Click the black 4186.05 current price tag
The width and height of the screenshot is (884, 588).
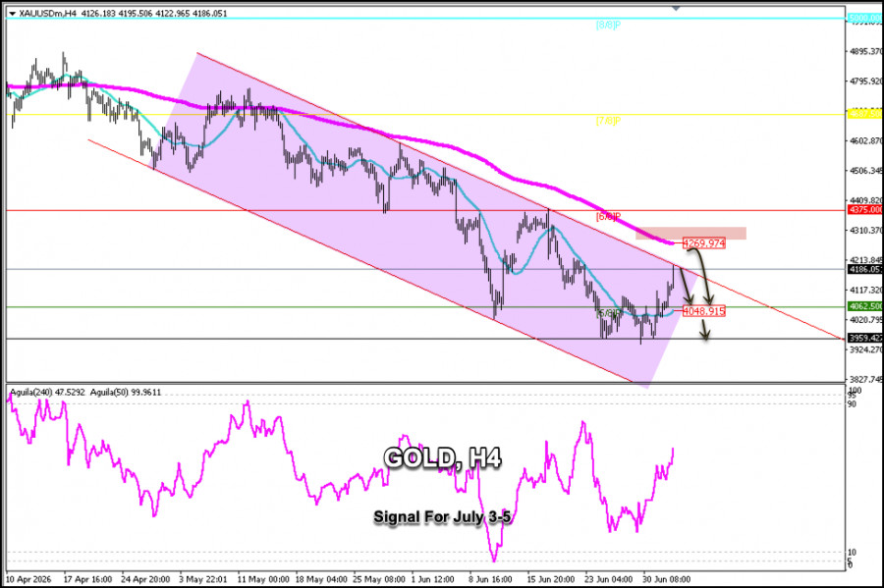click(x=865, y=269)
